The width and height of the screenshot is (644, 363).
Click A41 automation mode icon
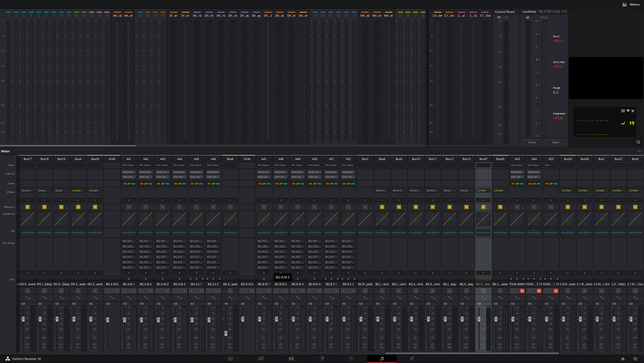(x=129, y=298)
